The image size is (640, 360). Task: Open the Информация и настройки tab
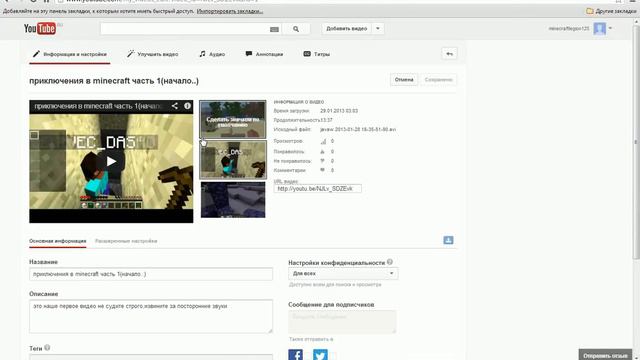pyautogui.click(x=70, y=54)
